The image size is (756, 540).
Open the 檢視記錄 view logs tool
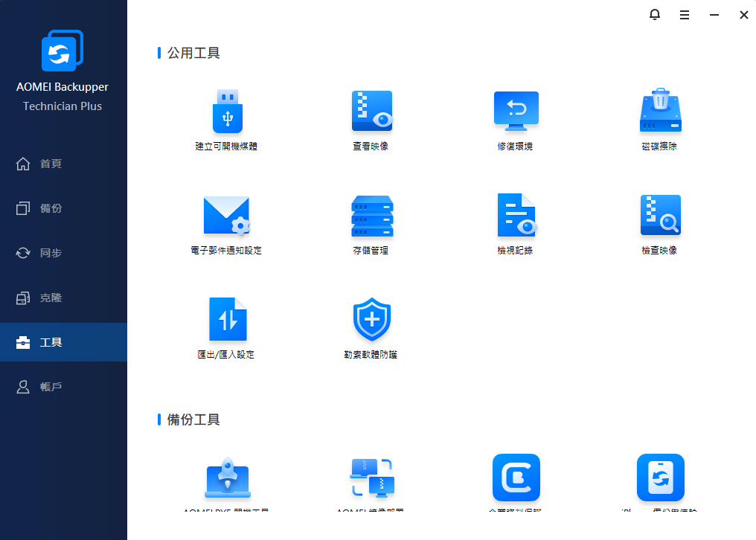(x=516, y=224)
